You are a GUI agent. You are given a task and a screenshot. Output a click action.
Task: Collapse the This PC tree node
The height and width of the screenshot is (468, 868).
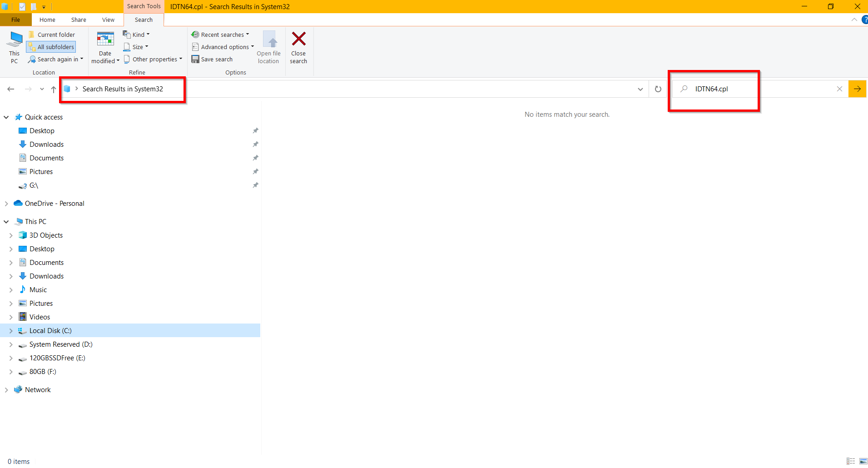pyautogui.click(x=6, y=222)
